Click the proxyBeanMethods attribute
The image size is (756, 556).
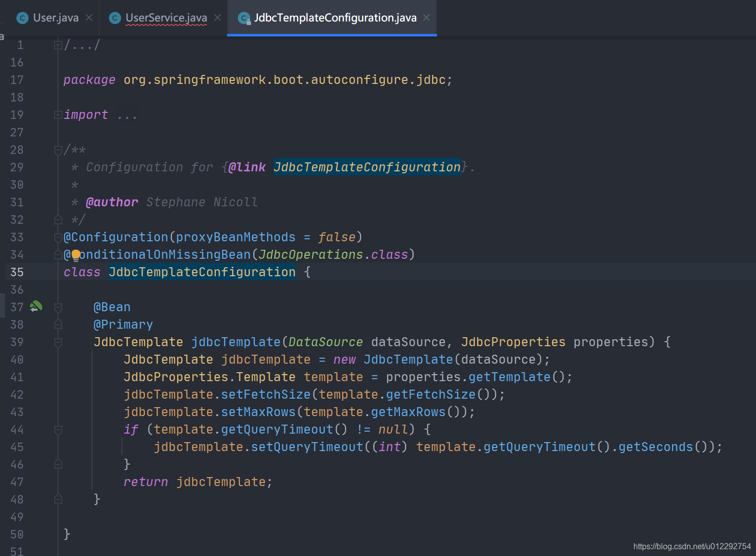tap(235, 237)
